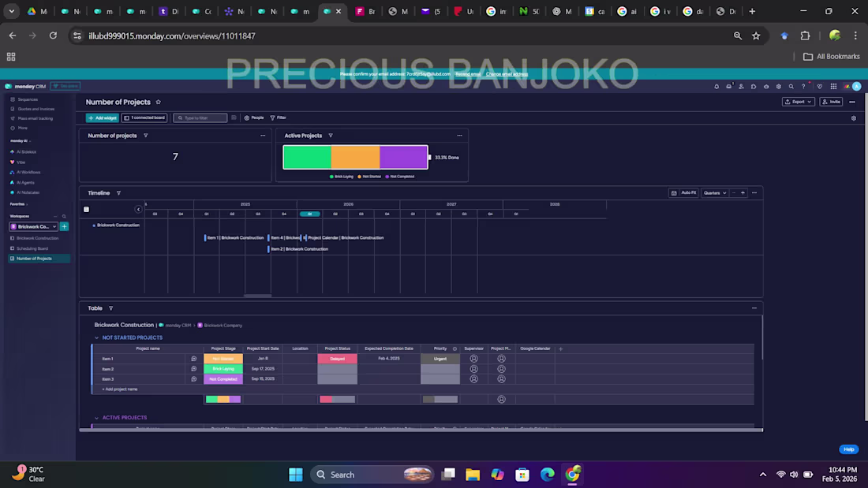Open the notifications bell
Image resolution: width=868 pixels, height=488 pixels.
pyautogui.click(x=716, y=86)
